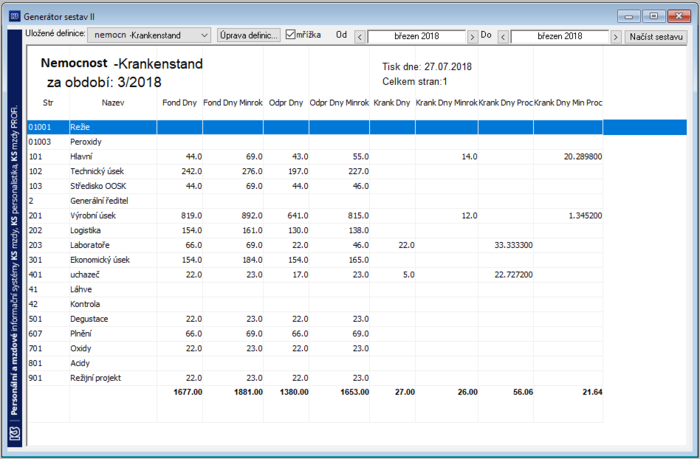Screen dimensions: 700x459
Task: Click the 'Načíst sestavu' button
Action: click(x=656, y=37)
